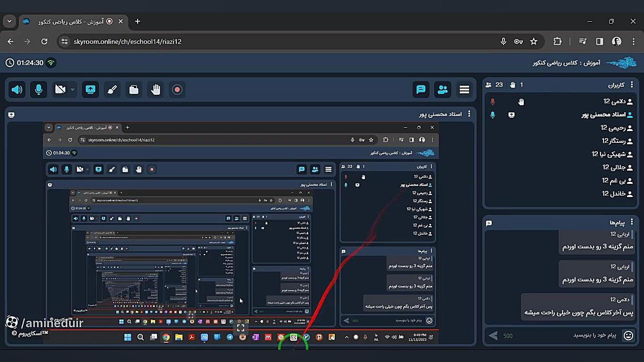Toggle the users list panel
Image resolution: width=644 pixels, height=362 pixels.
pyautogui.click(x=443, y=90)
